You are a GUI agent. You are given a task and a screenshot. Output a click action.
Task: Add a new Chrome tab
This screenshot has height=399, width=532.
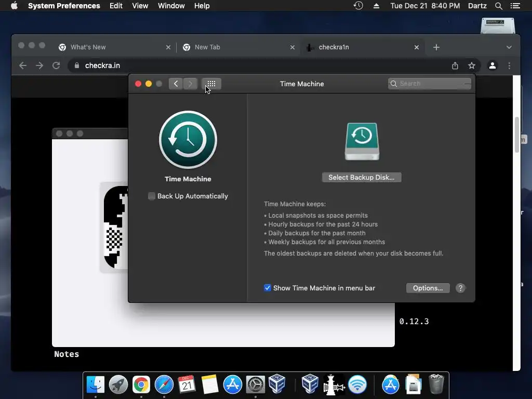click(x=436, y=47)
